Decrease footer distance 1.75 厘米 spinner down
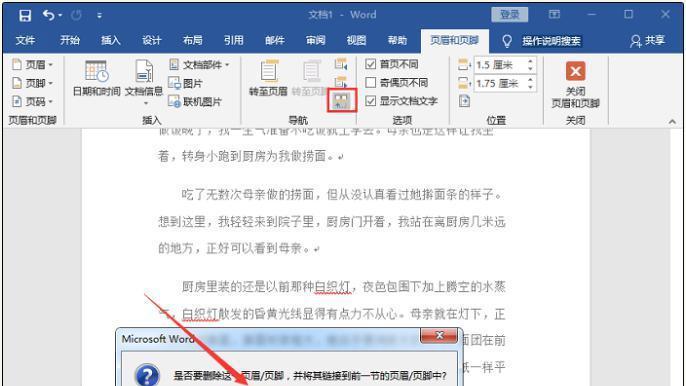The image size is (686, 386). [530, 87]
